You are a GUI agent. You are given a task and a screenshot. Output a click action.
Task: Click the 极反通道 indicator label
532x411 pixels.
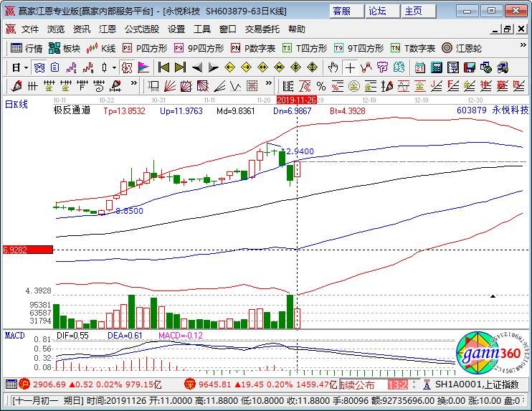[72, 110]
